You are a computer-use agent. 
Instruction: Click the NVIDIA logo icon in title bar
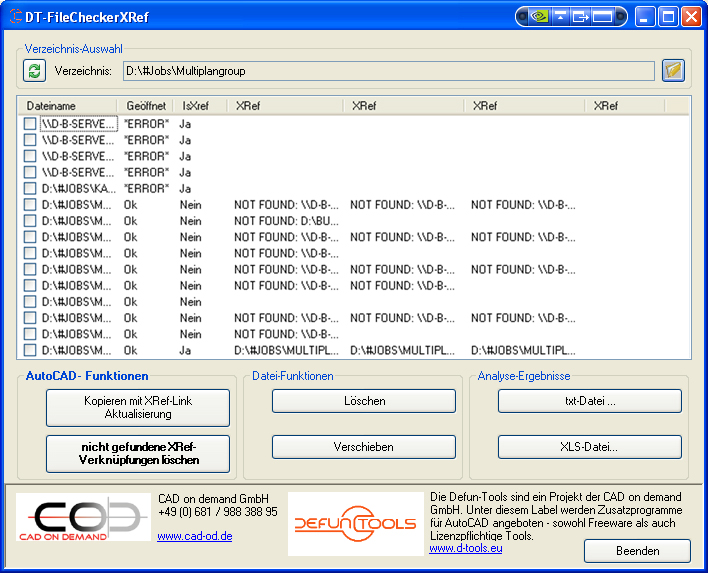540,17
